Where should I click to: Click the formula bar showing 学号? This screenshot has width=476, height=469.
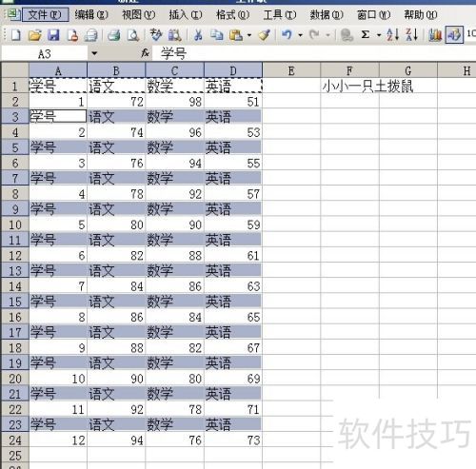click(x=314, y=53)
